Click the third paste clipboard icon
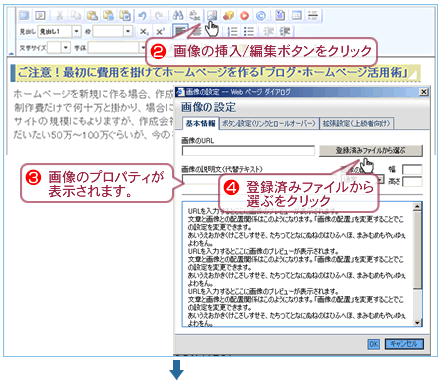Screen dimensions: 440x383 [125, 15]
